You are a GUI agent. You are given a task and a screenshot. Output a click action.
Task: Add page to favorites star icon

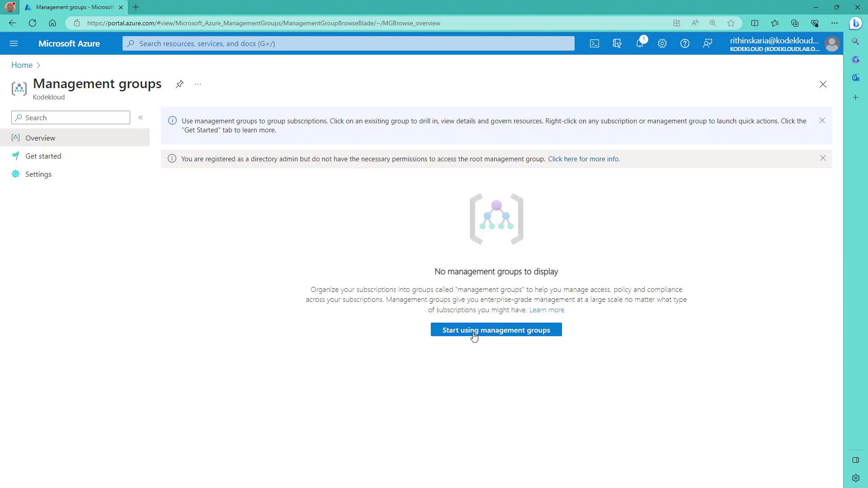(731, 23)
